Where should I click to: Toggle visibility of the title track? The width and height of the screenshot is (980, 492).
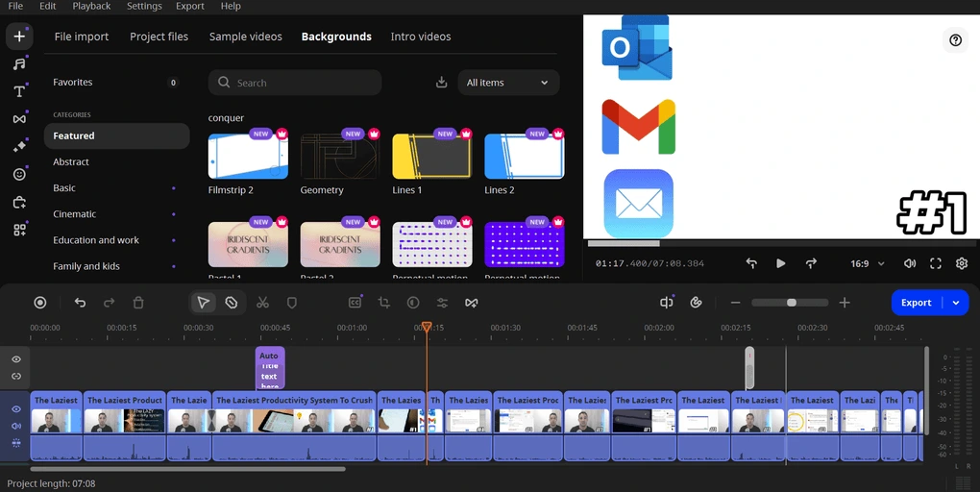pos(16,359)
